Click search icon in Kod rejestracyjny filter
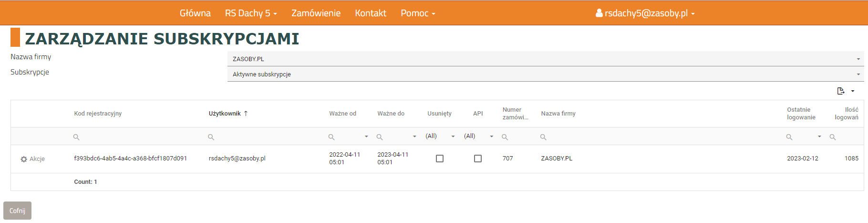This screenshot has height=223, width=868. coord(76,137)
